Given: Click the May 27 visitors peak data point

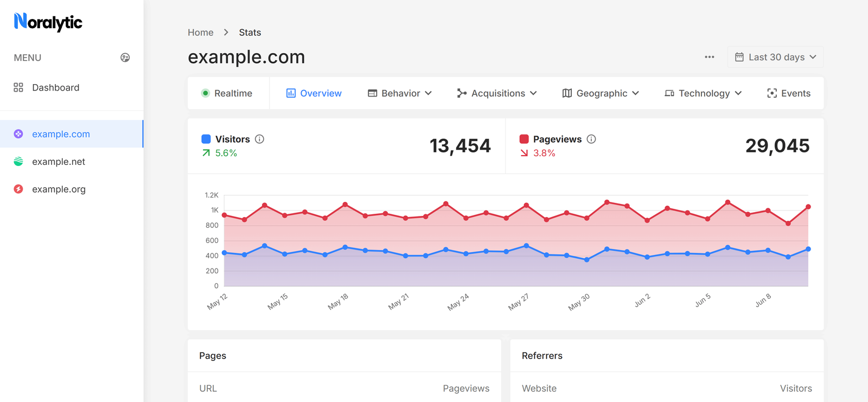Looking at the screenshot, I should (x=526, y=246).
